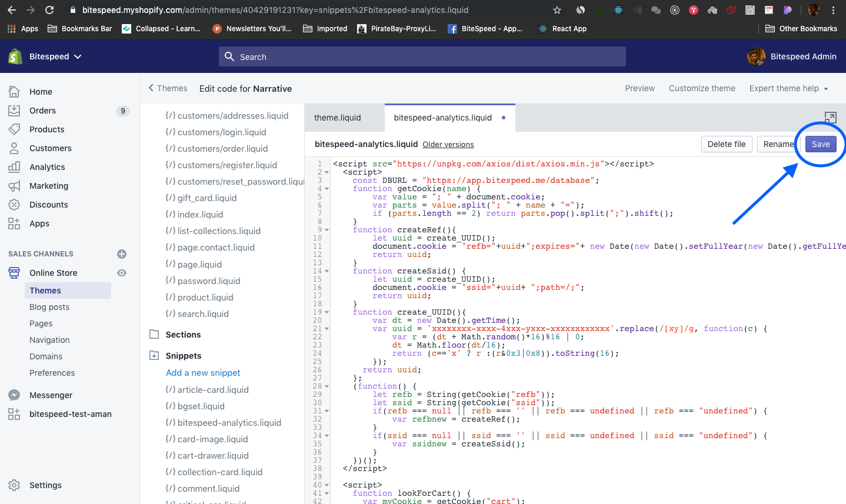Expand the code editor to fullscreen
Viewport: 846px width, 504px height.
click(830, 118)
